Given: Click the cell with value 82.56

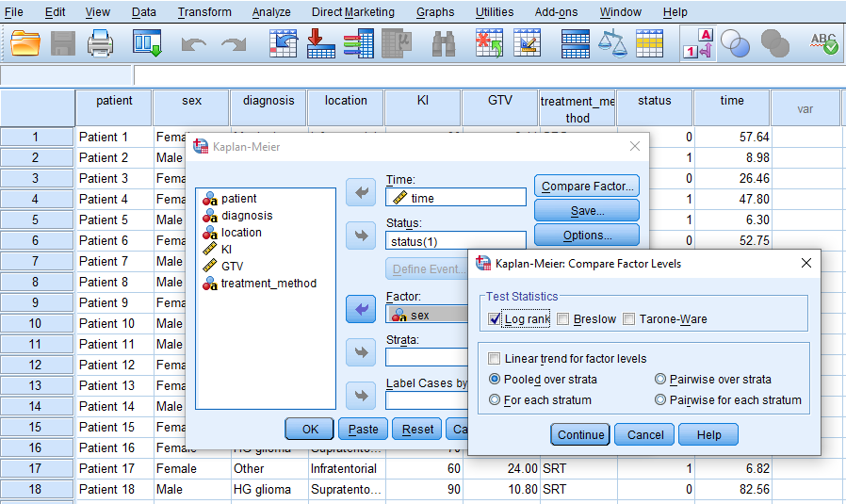Looking at the screenshot, I should point(732,490).
